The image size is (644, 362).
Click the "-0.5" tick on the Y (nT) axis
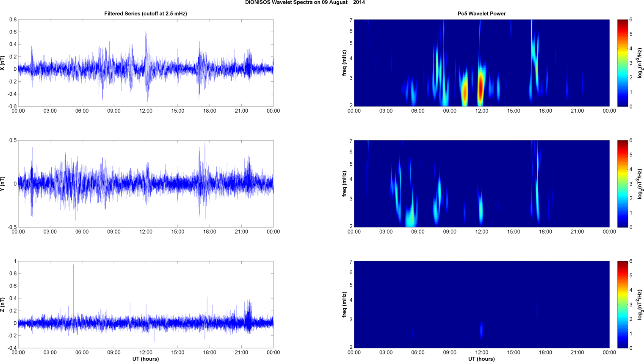tap(12, 227)
